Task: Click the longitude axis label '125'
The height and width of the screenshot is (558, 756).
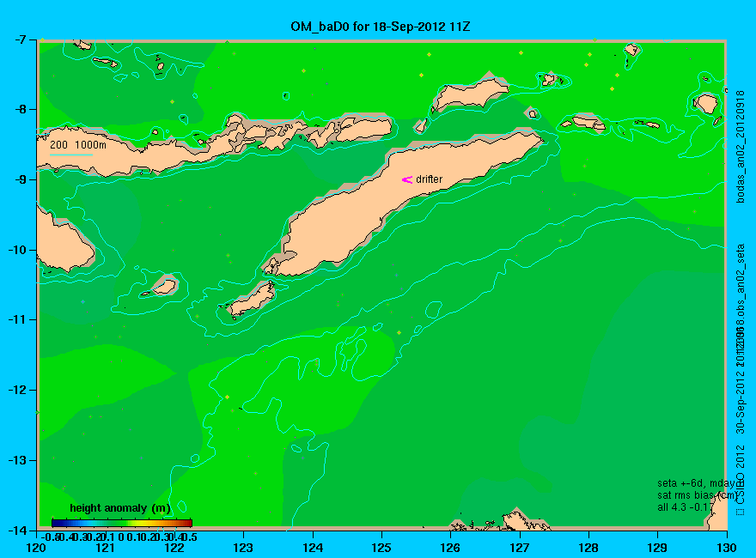Action: [x=381, y=548]
